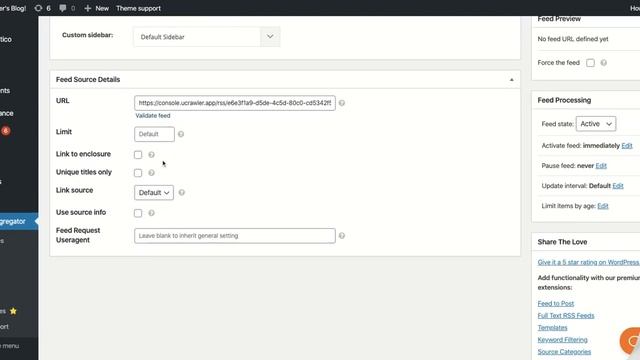Open Theme support in admin bar
This screenshot has height=360, width=640.
[138, 8]
